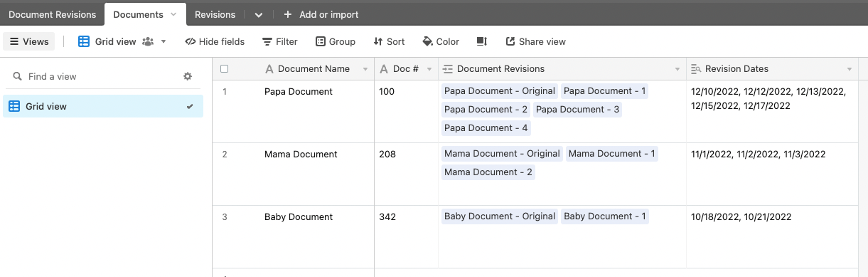
Task: Tick the select-all checkbox in header
Action: [x=225, y=69]
